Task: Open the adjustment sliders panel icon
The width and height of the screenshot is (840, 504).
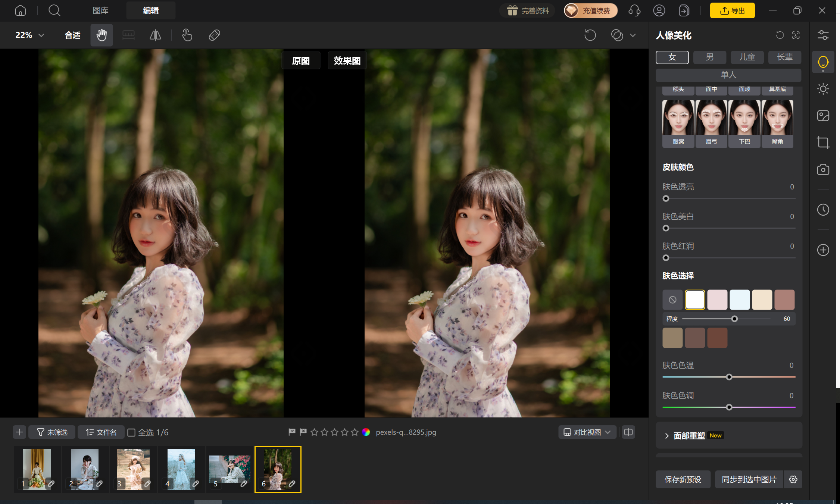Action: click(x=823, y=35)
